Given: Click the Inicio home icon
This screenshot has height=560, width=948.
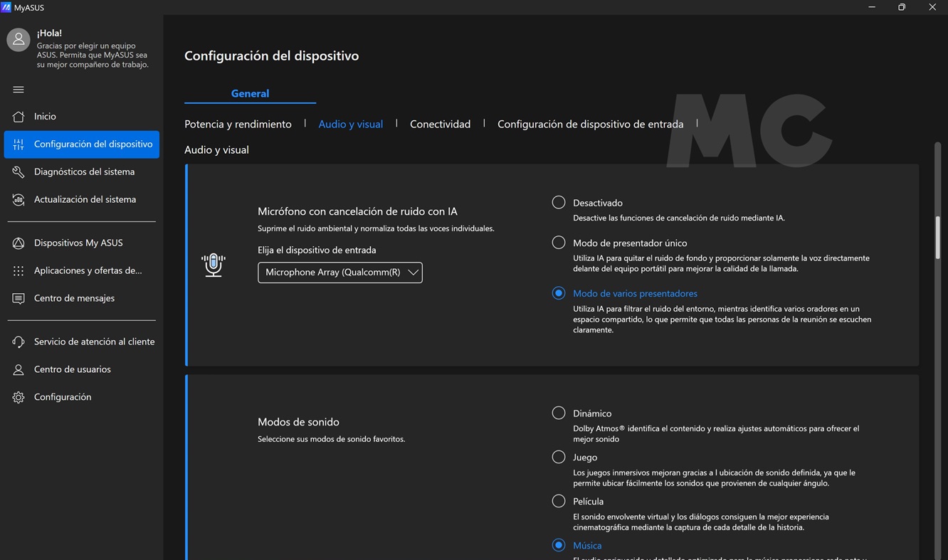Looking at the screenshot, I should coord(19,117).
